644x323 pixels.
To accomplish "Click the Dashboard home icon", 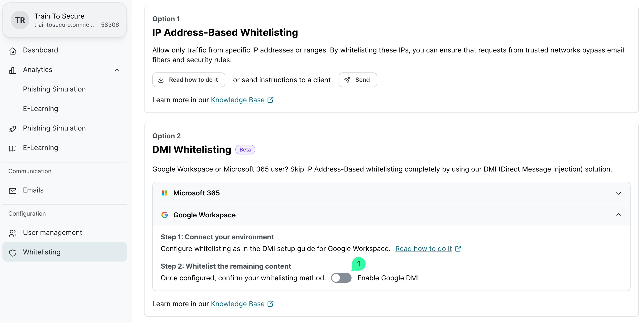I will tap(12, 51).
